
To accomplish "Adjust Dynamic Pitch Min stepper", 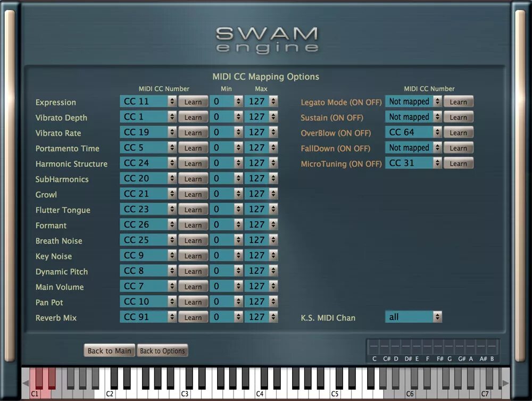I will [x=238, y=271].
